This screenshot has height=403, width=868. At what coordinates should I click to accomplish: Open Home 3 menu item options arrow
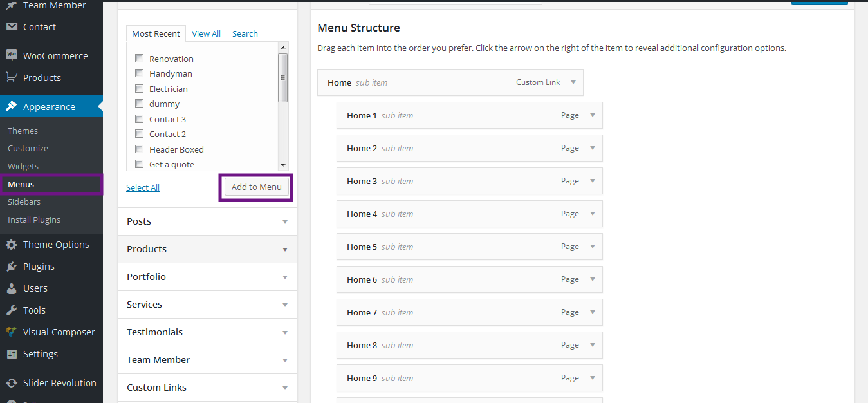coord(593,181)
